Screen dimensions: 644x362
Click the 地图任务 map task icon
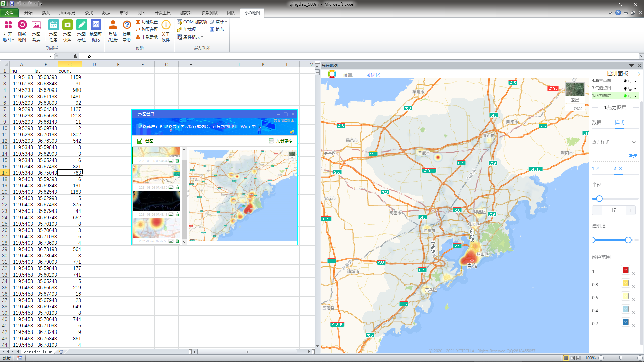tap(53, 25)
